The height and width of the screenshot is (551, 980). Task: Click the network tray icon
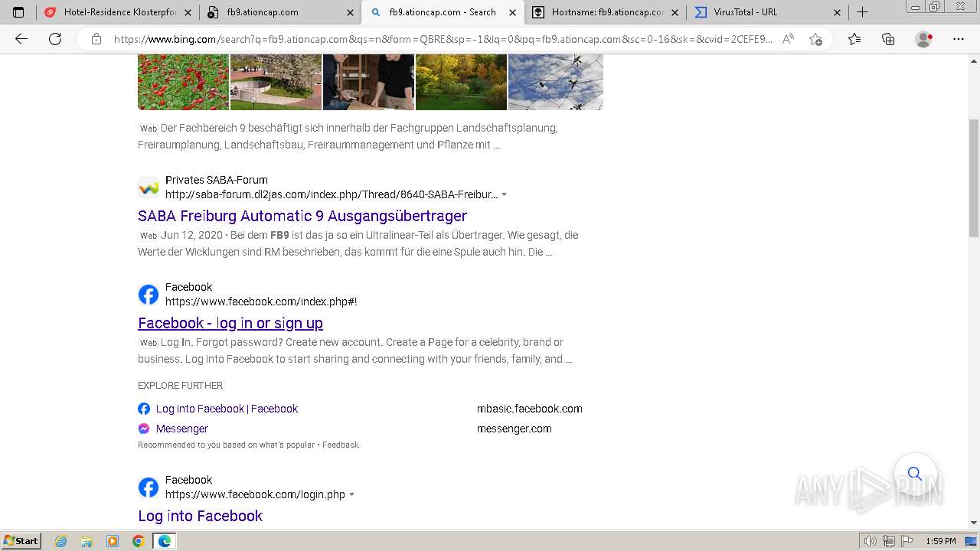(889, 541)
